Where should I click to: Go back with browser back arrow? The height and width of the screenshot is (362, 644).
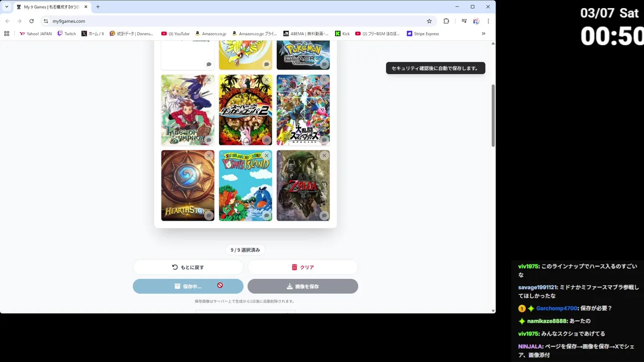click(x=7, y=21)
